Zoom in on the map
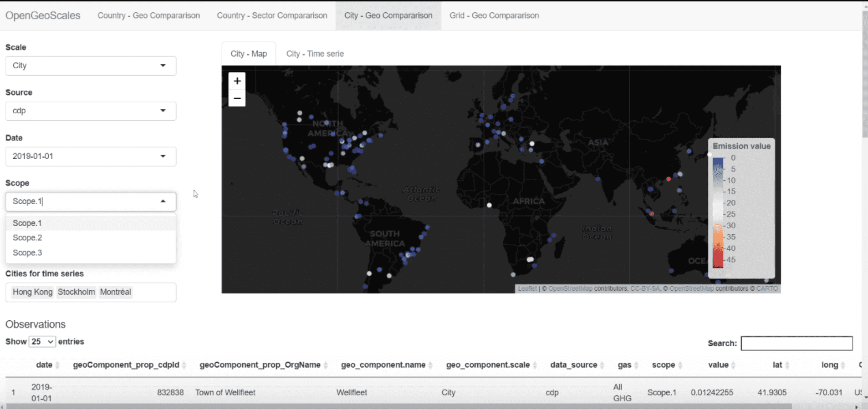Viewport: 868px width, 409px height. pos(237,81)
